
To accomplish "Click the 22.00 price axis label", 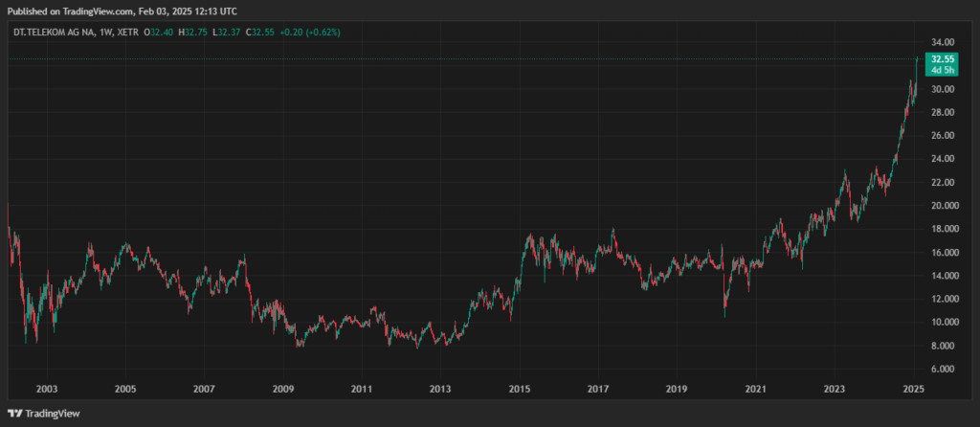I will (943, 183).
